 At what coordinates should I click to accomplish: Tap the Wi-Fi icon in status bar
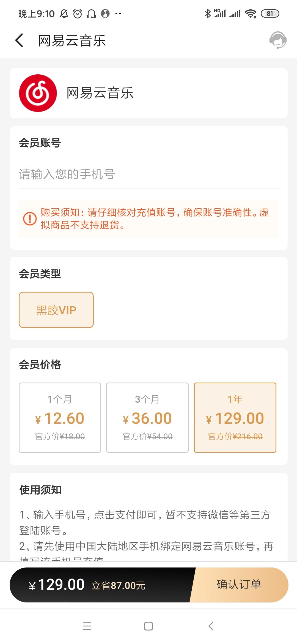[251, 13]
